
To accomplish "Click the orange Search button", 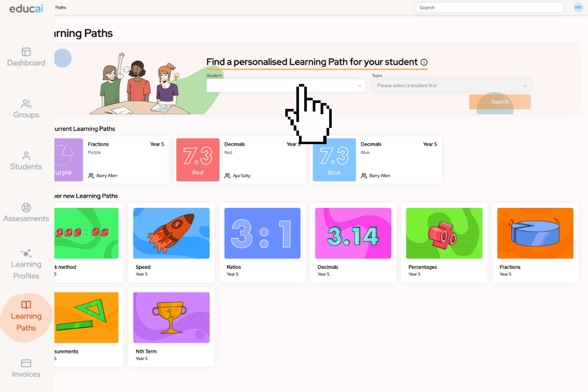I will [500, 102].
